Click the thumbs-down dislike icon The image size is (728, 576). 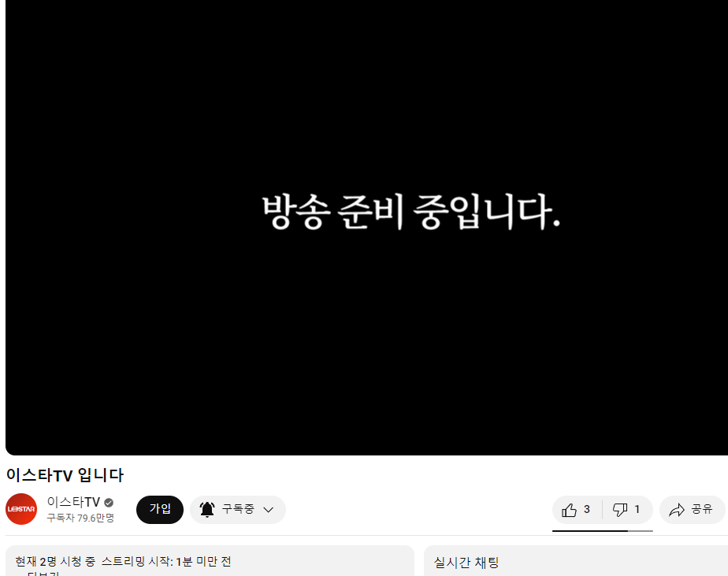[620, 510]
